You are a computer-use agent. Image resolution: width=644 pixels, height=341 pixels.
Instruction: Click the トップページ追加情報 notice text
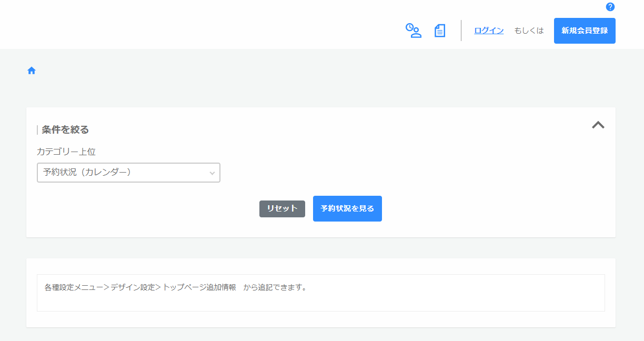tap(199, 288)
